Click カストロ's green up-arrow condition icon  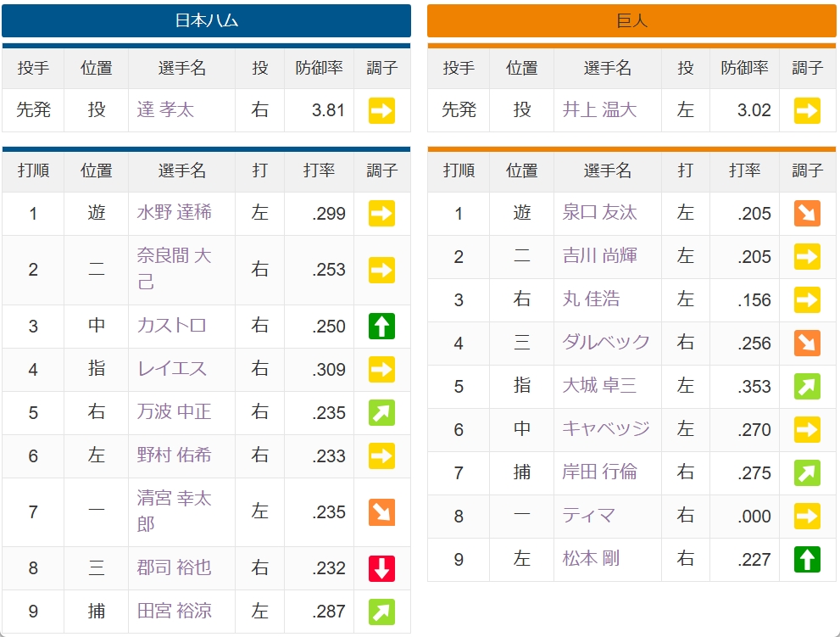tap(381, 326)
